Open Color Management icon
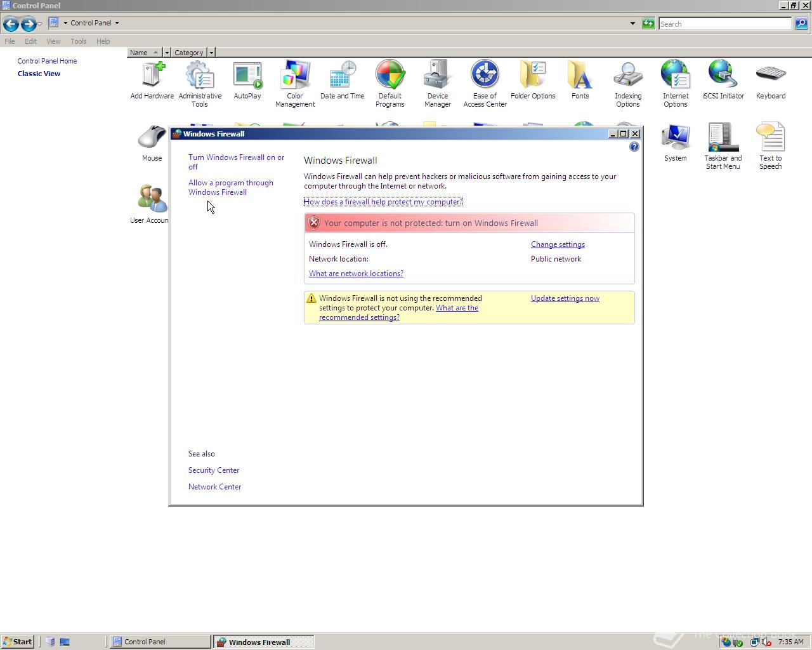This screenshot has width=812, height=650. [x=295, y=84]
